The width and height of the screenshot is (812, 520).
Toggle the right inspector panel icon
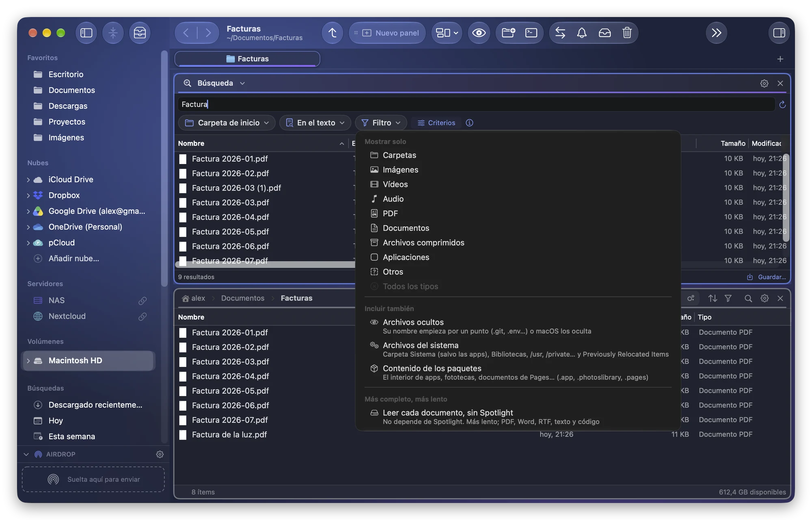(779, 33)
